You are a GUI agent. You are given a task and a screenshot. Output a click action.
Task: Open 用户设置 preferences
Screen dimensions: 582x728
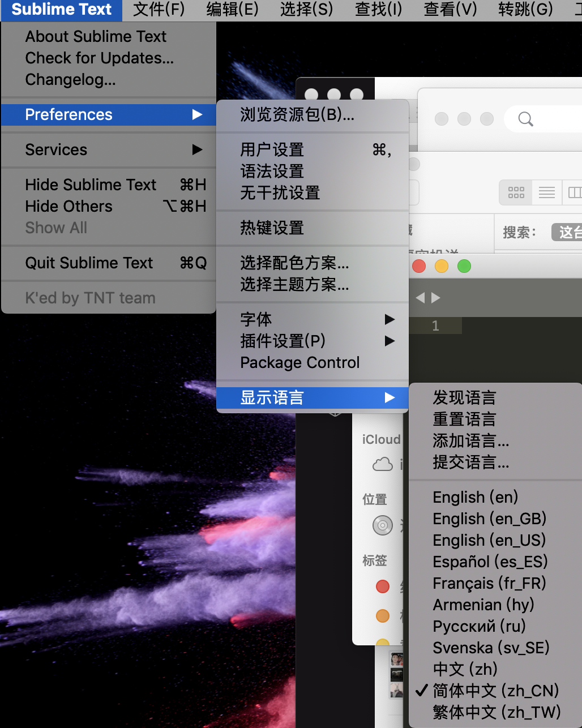point(313,149)
